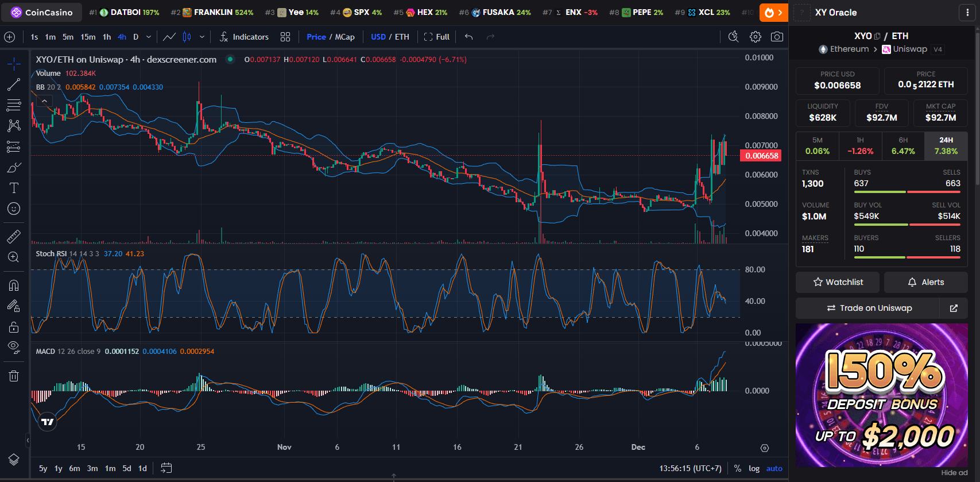Toggle stay in drawing mode

(14, 306)
